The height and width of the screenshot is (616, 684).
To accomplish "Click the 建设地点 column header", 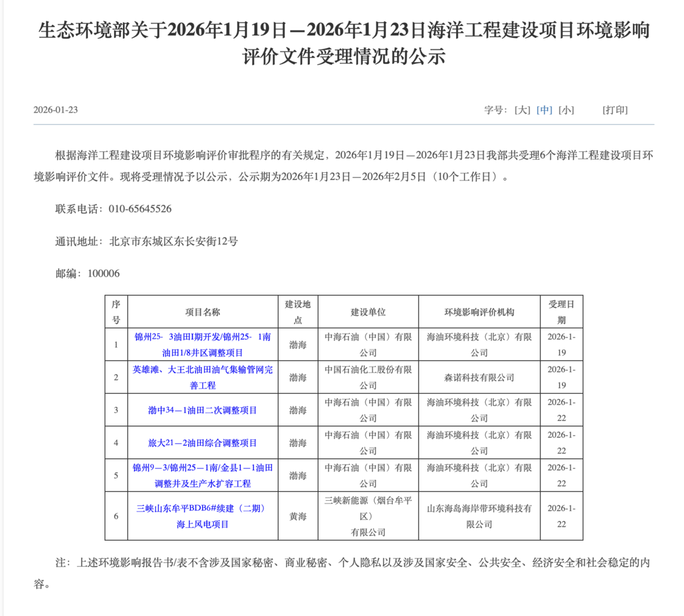I will point(298,311).
